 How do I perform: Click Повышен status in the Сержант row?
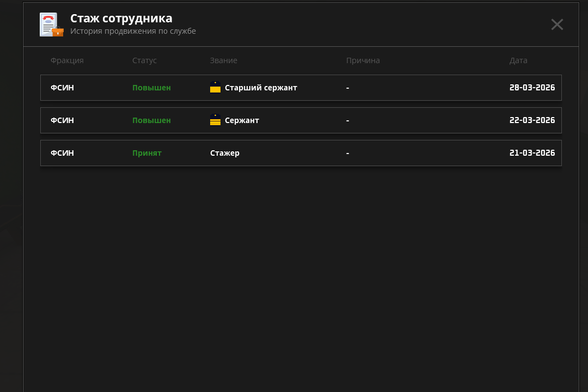point(151,120)
